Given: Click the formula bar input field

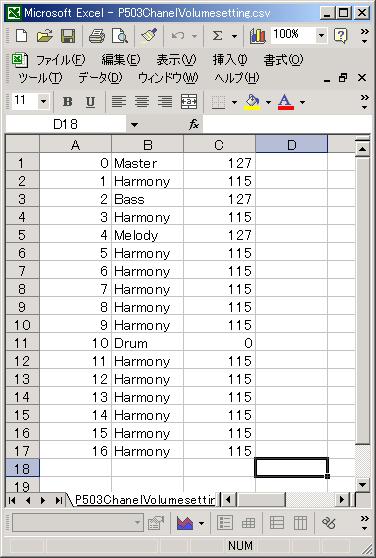Looking at the screenshot, I should pos(287,125).
